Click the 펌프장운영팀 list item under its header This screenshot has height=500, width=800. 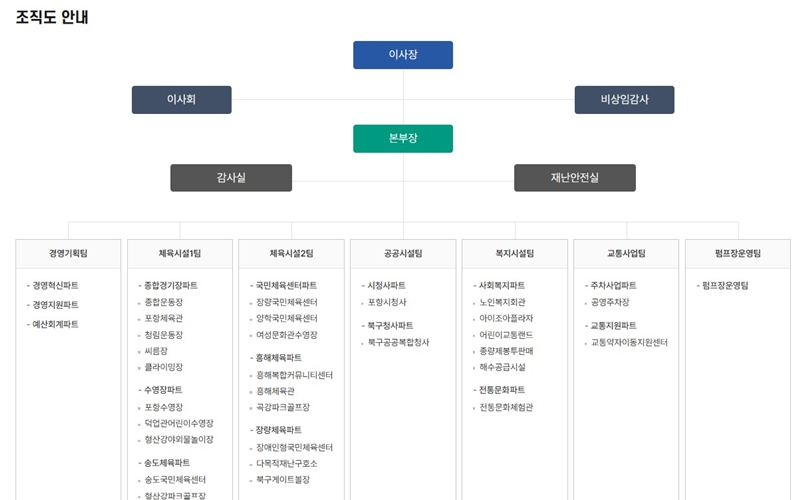[x=725, y=285]
